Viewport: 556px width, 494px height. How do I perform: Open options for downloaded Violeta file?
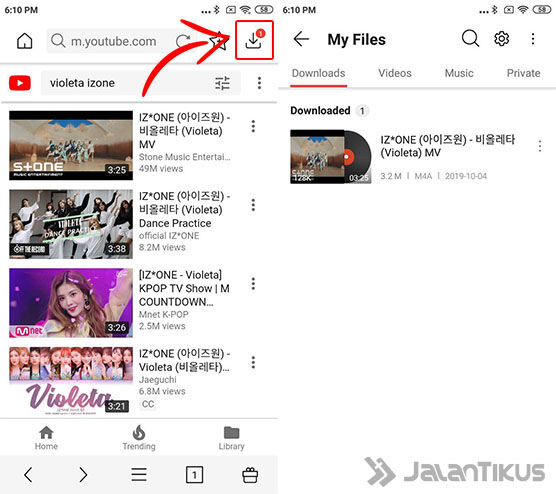click(x=540, y=146)
